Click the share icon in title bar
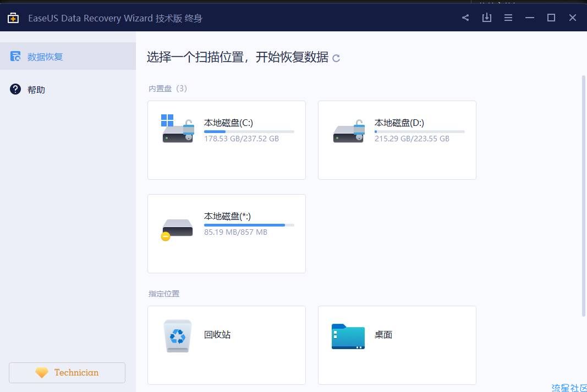 465,18
